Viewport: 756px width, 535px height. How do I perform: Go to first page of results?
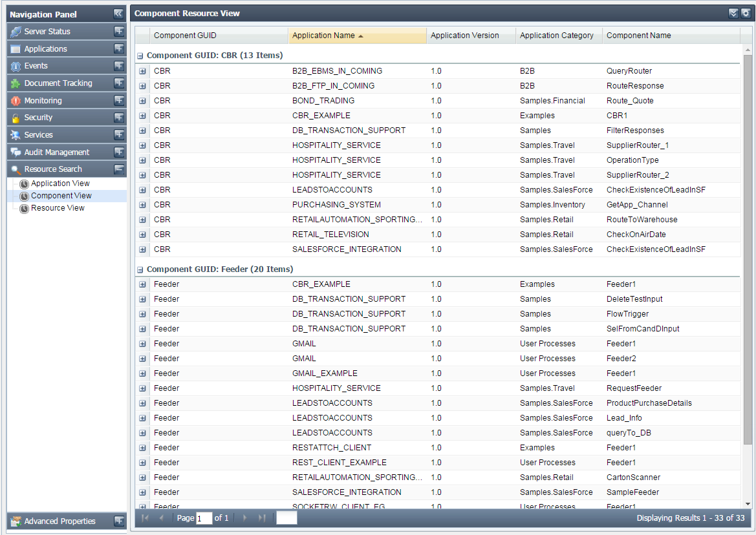(x=145, y=518)
